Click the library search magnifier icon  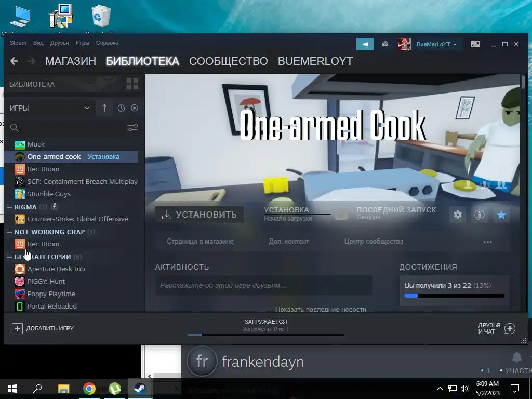[x=14, y=128]
